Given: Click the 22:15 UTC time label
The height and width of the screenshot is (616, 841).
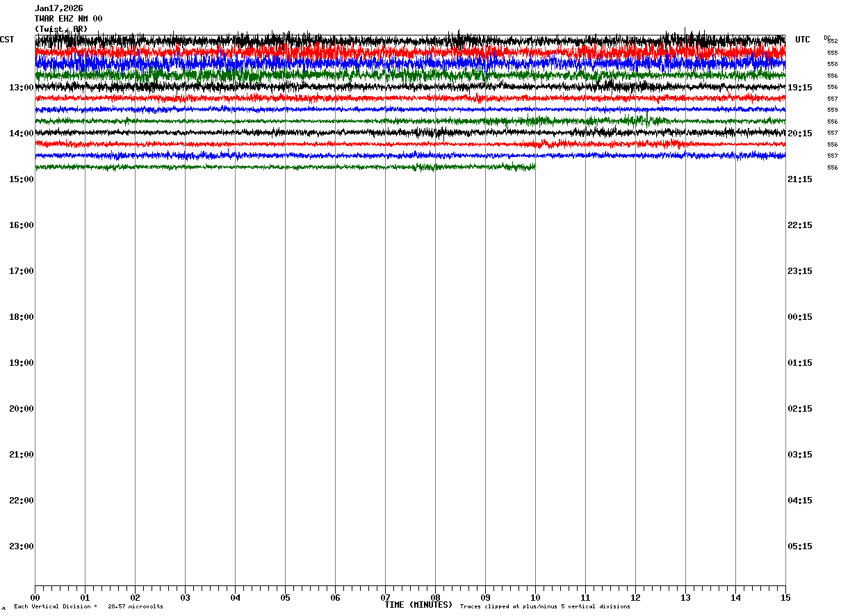Looking at the screenshot, I should pos(800,225).
